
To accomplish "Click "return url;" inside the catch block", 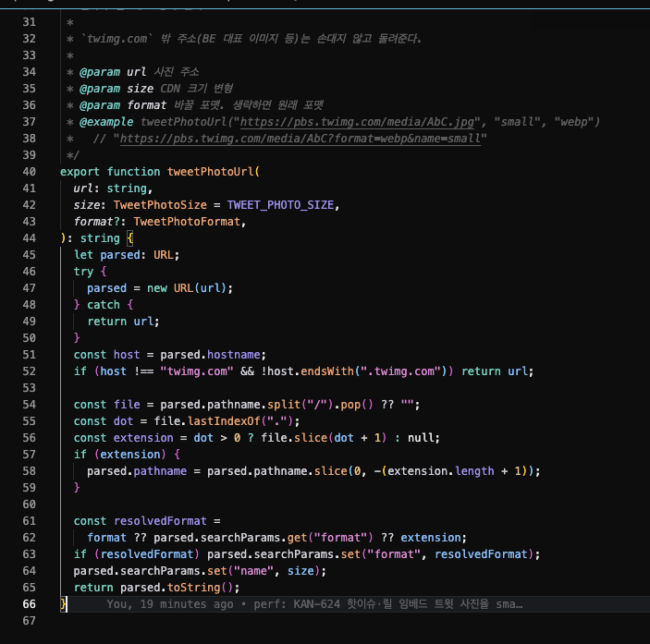I will coord(123,322).
